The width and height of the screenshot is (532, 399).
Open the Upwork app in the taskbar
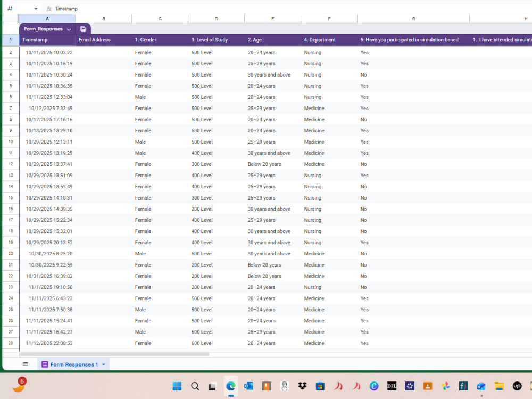point(517,386)
